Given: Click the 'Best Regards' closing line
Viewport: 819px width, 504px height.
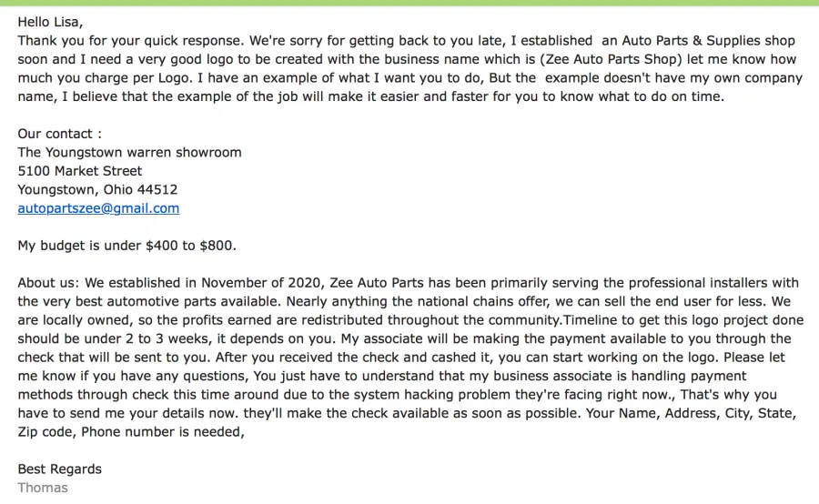Looking at the screenshot, I should coord(59,469).
